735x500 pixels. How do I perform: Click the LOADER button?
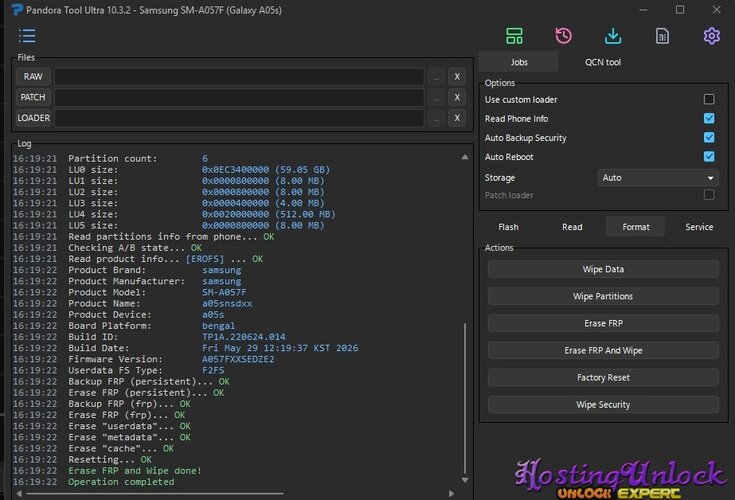point(33,118)
